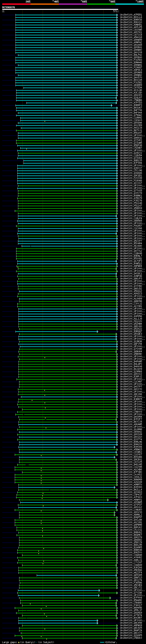Viewport: 146px width, 644px height.
Task: Click the UniRef100_C6TED4 label
Action: [x=131, y=87]
